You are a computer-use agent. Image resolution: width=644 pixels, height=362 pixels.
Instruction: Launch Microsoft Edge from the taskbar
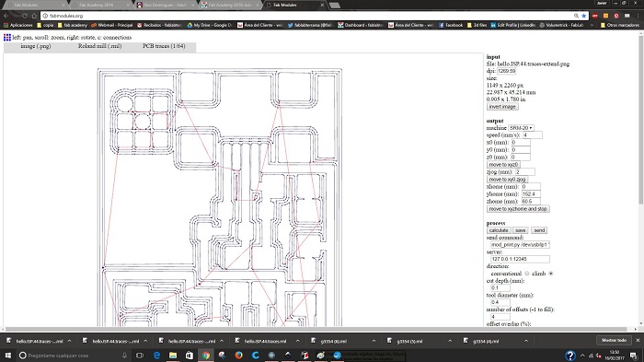click(x=156, y=355)
